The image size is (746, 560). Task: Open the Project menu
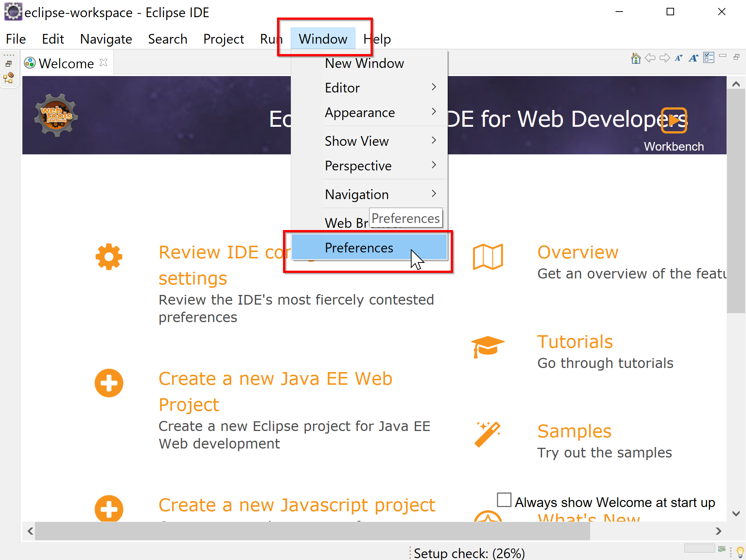pyautogui.click(x=224, y=39)
